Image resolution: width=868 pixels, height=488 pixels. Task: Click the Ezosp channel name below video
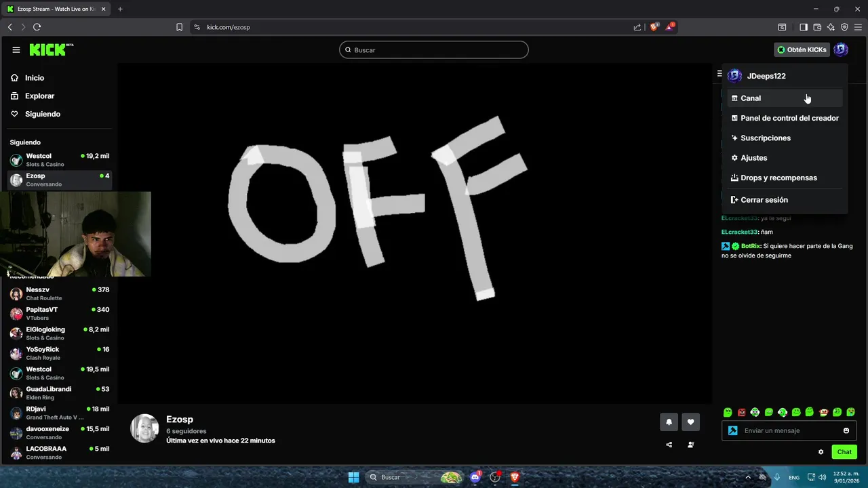(x=180, y=420)
